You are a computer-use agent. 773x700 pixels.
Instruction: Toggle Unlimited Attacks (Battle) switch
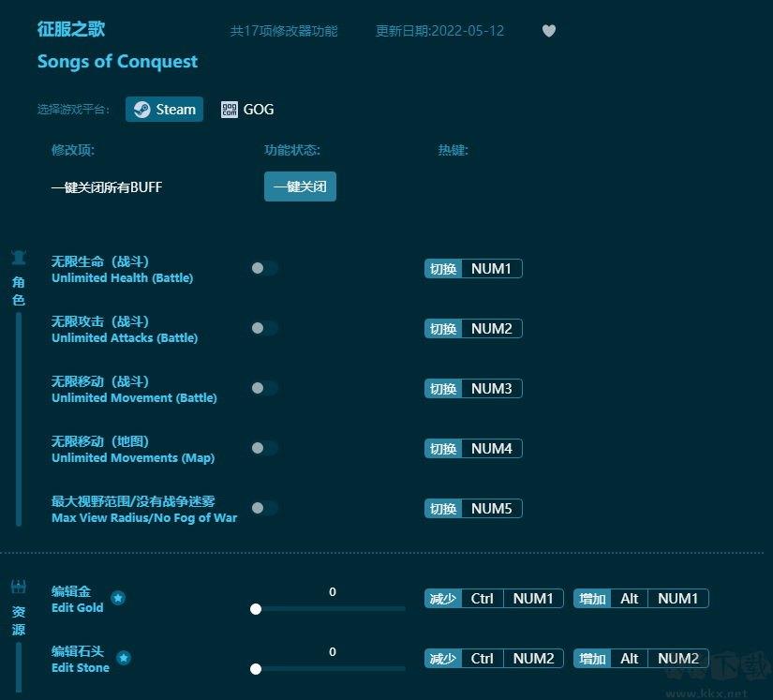pyautogui.click(x=265, y=328)
